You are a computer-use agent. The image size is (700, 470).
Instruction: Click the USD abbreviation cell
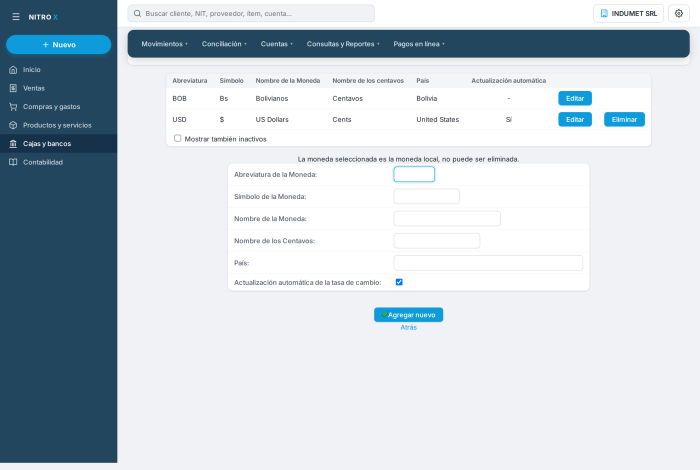click(179, 119)
